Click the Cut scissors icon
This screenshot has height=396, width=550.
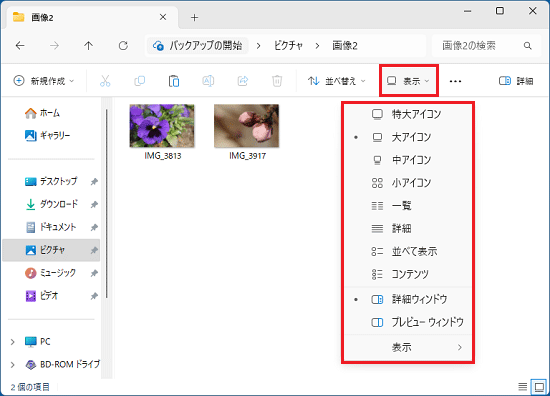click(105, 81)
